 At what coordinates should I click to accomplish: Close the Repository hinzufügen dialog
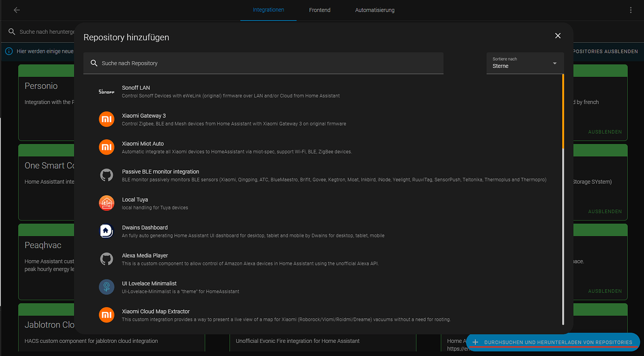coord(558,36)
